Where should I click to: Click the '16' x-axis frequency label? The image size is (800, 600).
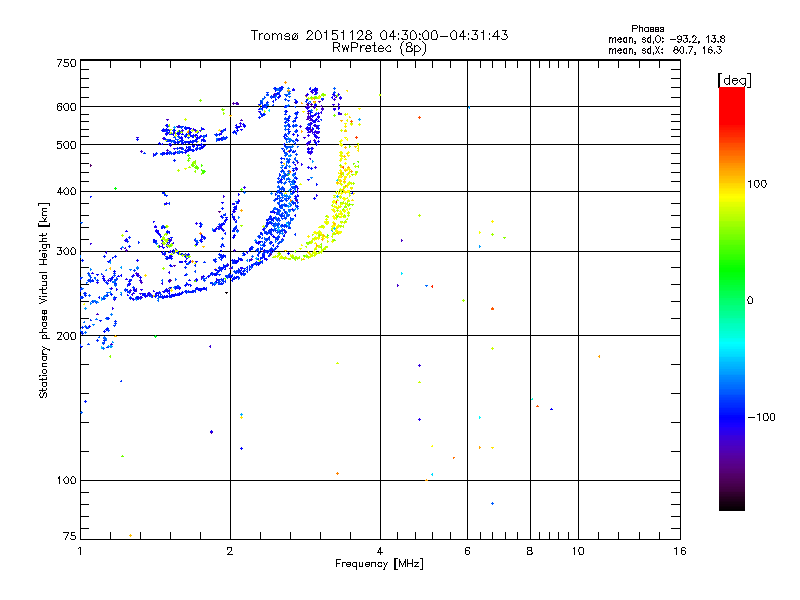pyautogui.click(x=680, y=551)
